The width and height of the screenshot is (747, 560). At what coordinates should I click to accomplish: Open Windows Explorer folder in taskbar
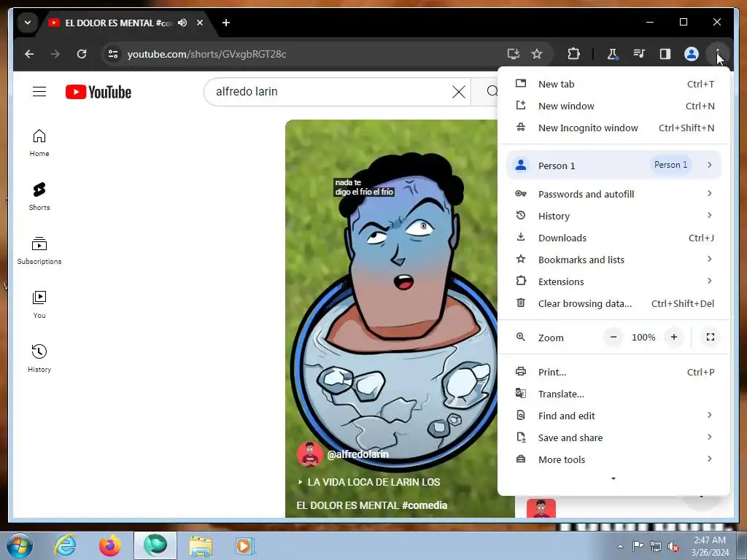201,545
